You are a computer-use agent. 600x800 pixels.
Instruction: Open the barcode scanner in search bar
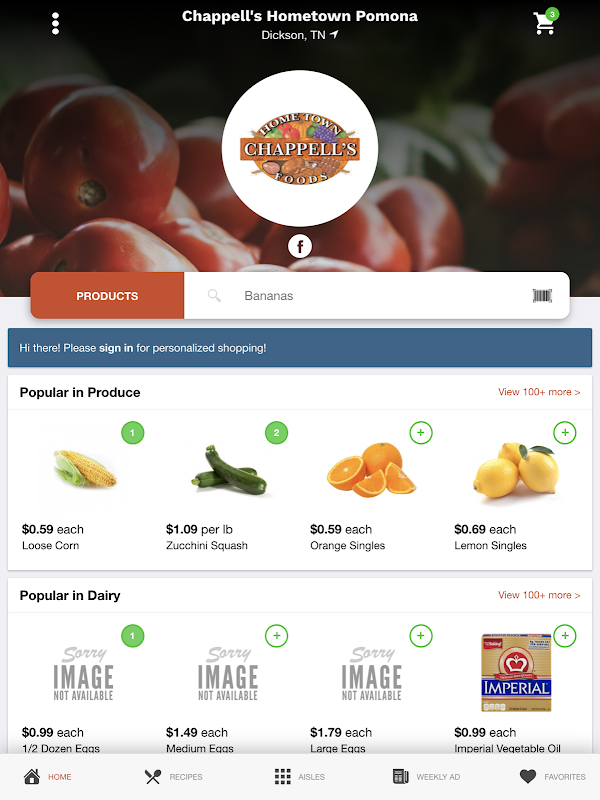tap(542, 296)
